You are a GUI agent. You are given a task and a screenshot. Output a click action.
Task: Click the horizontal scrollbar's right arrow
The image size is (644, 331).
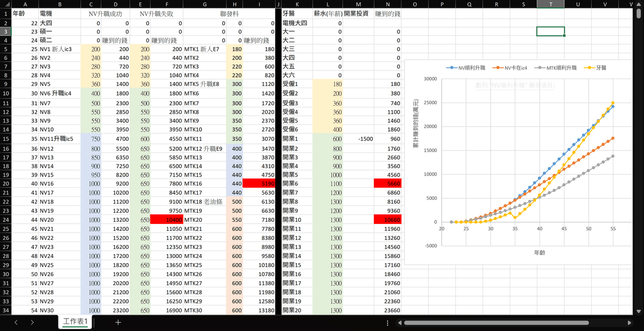[x=629, y=322]
